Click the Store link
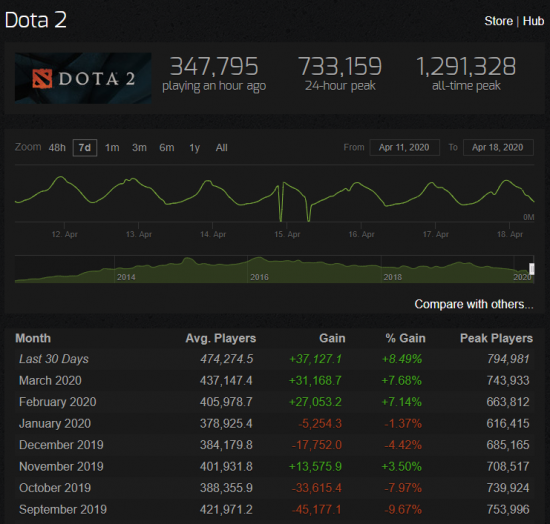This screenshot has height=524, width=550. click(x=498, y=21)
